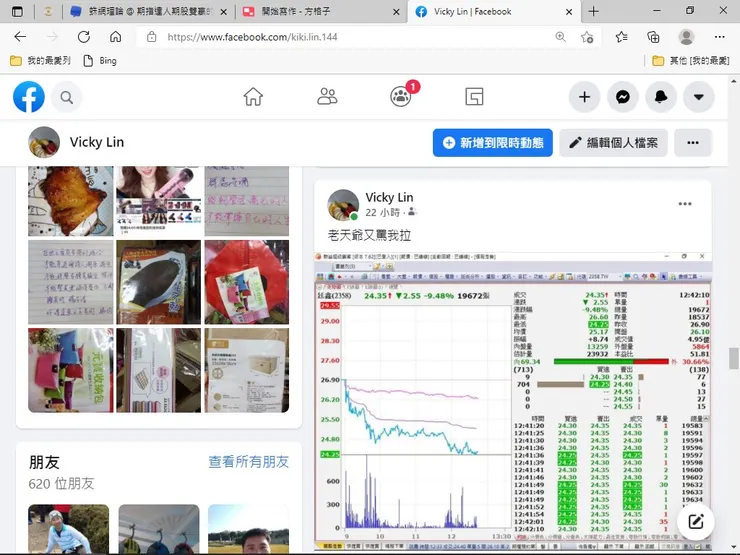Close the Vicky Lin Facebook tab
The height and width of the screenshot is (555, 740).
(x=569, y=12)
